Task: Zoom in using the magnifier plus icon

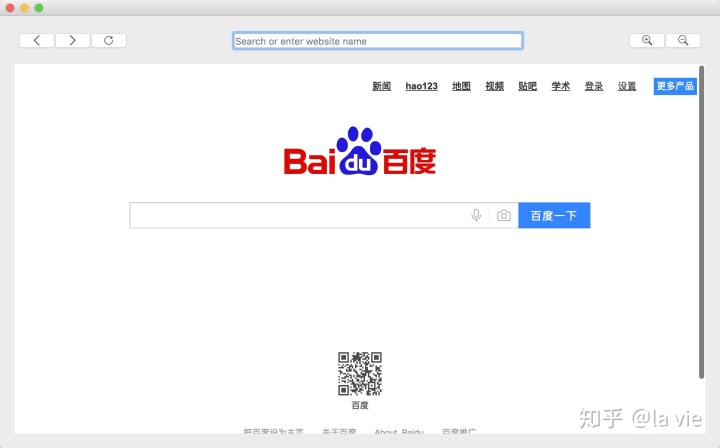Action: pyautogui.click(x=647, y=40)
